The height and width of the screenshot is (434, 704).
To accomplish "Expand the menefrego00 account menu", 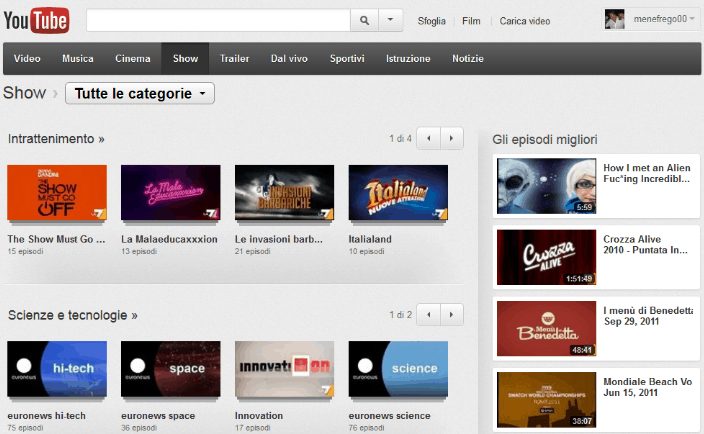I will pyautogui.click(x=664, y=19).
